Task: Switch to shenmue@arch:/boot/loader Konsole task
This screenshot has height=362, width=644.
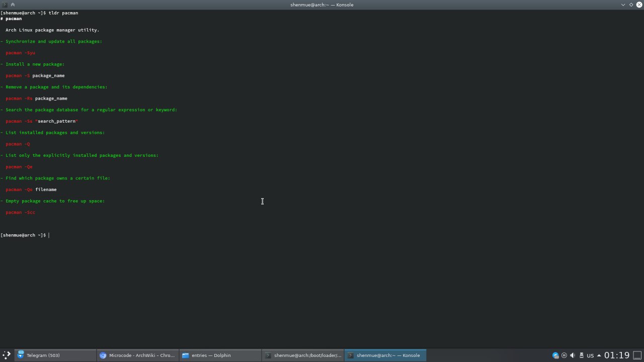Action: (x=302, y=355)
